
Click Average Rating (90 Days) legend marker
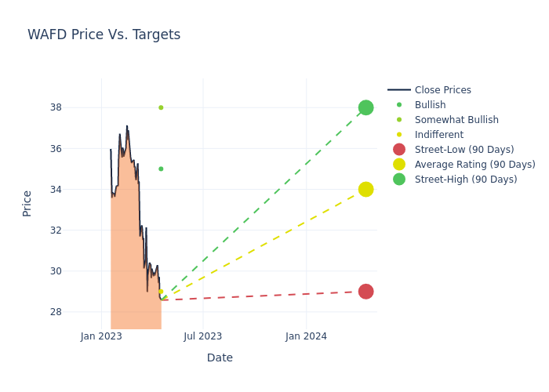[x=399, y=165]
